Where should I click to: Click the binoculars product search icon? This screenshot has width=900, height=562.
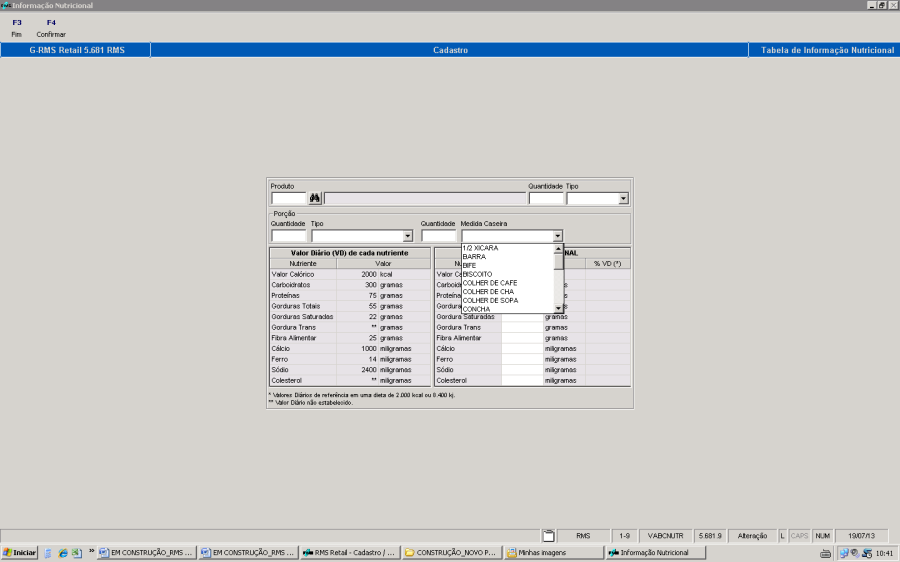point(315,199)
